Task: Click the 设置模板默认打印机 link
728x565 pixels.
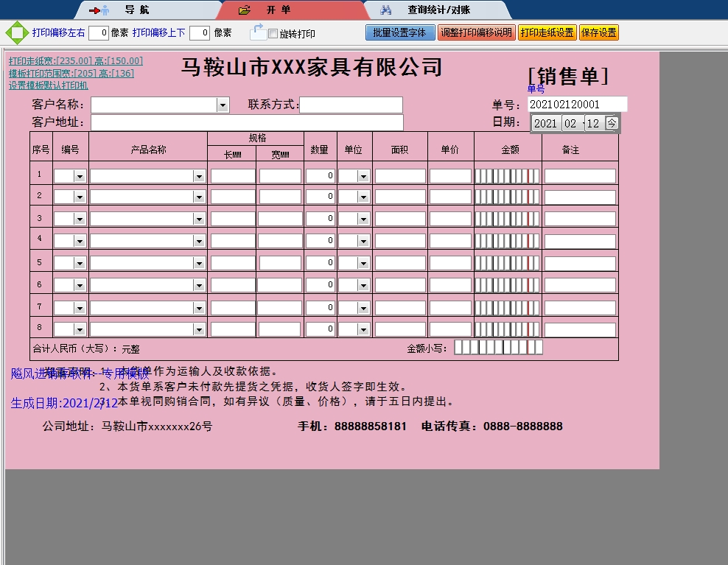Action: pyautogui.click(x=48, y=85)
